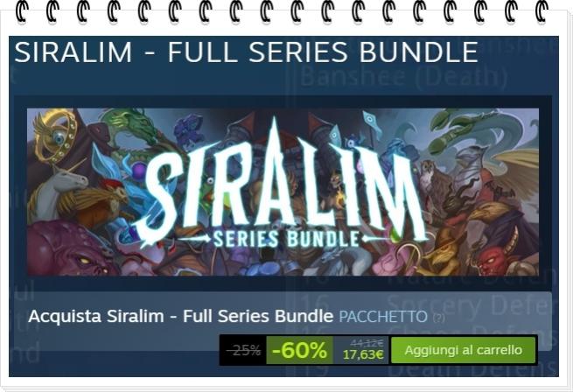Click the Acquista Siralim - Full Series Bundle heading
Screen dimensions: 573x392
[x=180, y=316]
